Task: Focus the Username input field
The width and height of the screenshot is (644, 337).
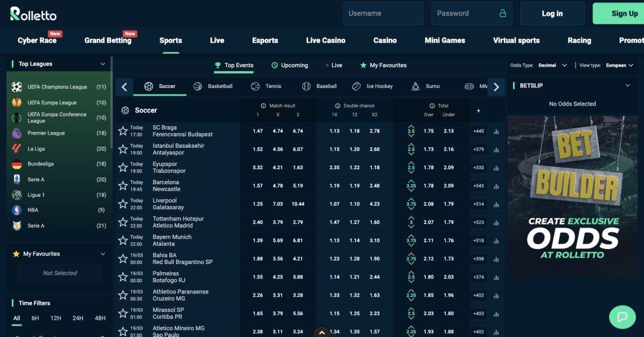Action: pyautogui.click(x=383, y=14)
